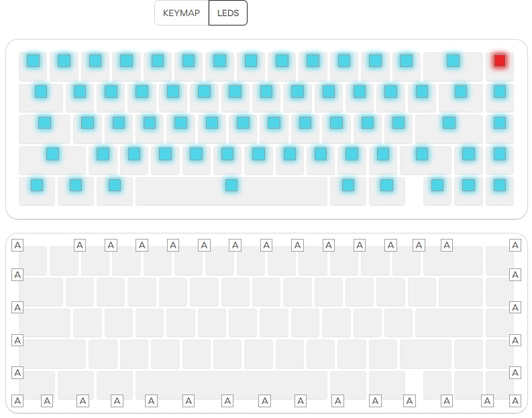The width and height of the screenshot is (532, 418).
Task: Select the bottom-left key's LED
Action: click(x=37, y=185)
